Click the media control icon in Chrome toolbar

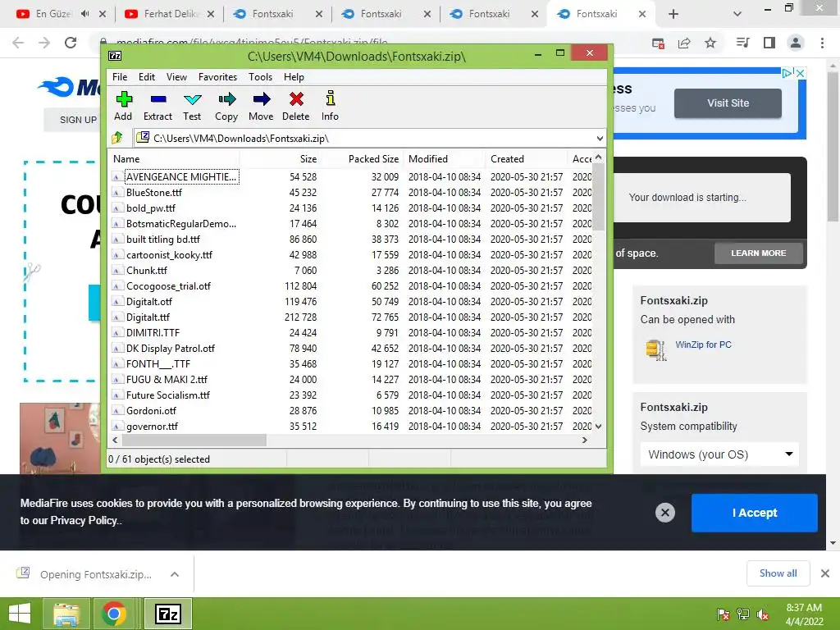click(x=742, y=43)
